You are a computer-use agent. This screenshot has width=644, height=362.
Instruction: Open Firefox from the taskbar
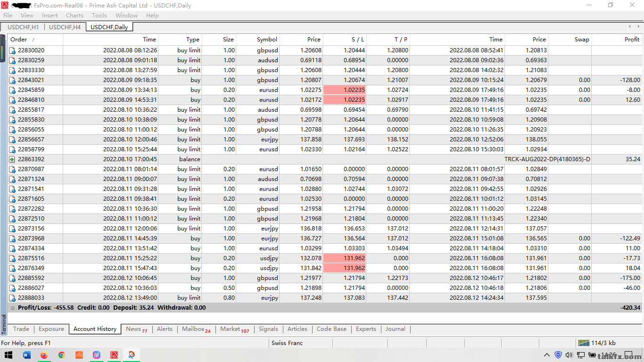click(x=44, y=355)
